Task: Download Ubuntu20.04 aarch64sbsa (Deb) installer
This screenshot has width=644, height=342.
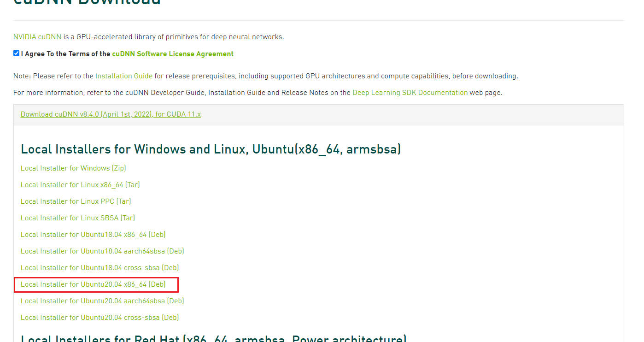Action: (102, 301)
